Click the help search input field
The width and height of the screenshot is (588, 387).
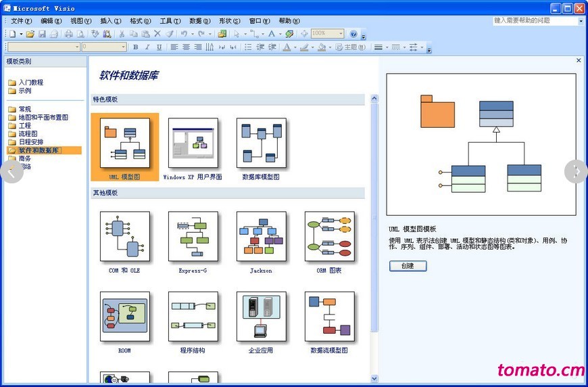(x=535, y=21)
